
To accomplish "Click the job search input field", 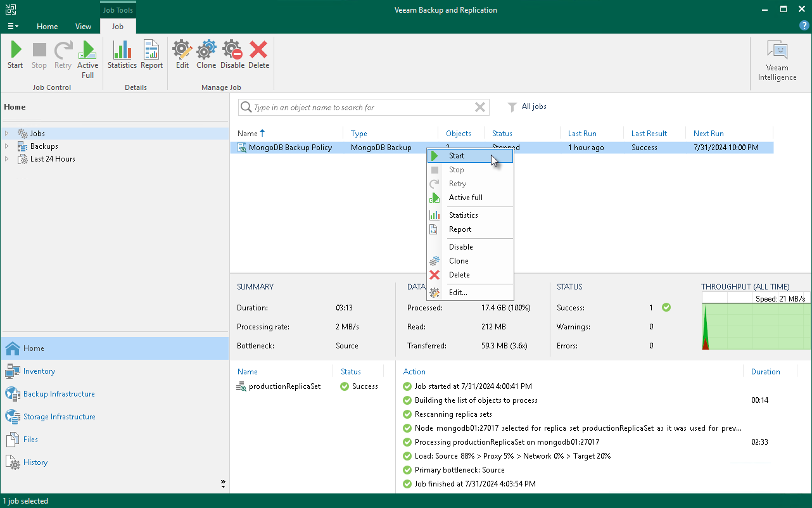I will [361, 108].
